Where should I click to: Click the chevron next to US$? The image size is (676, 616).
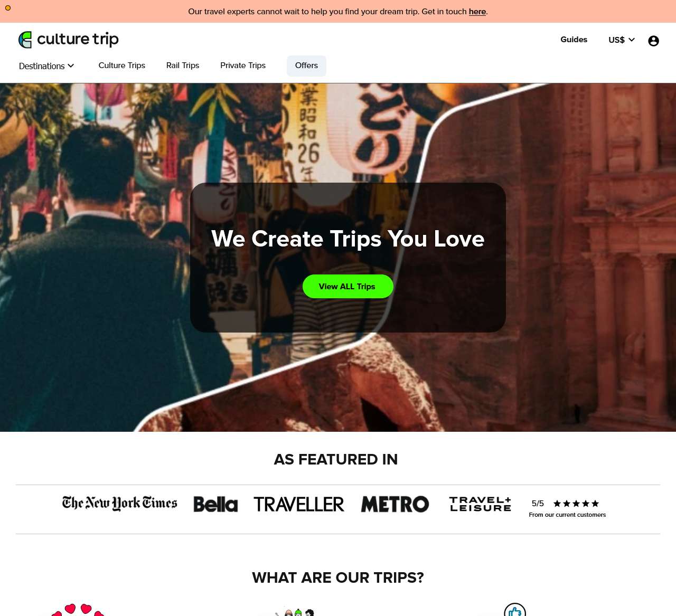click(x=632, y=40)
